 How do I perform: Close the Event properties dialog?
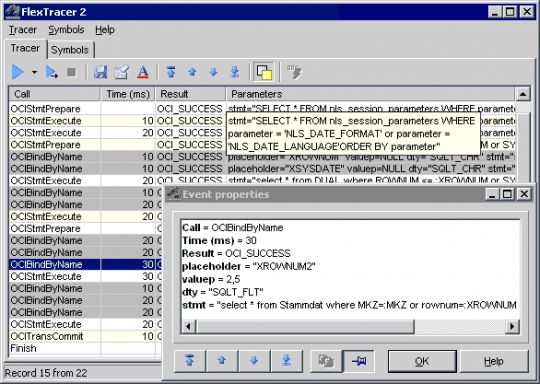click(524, 194)
